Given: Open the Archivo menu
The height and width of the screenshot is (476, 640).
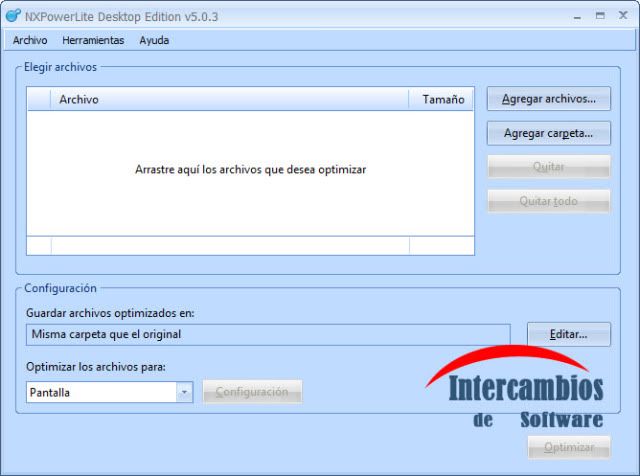Looking at the screenshot, I should (30, 40).
